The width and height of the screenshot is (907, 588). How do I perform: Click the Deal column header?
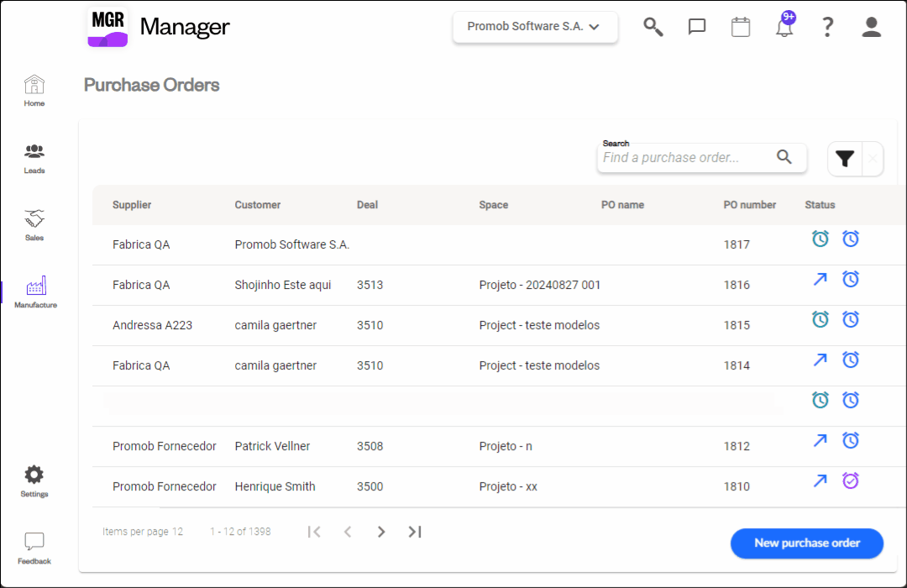tap(367, 205)
